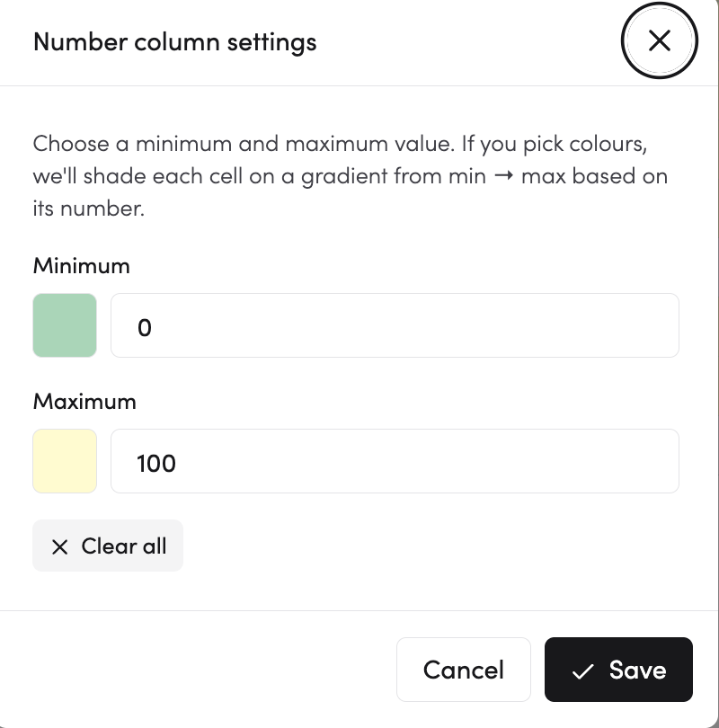Click the Cancel button
Screen dimensions: 719x728
pos(463,670)
